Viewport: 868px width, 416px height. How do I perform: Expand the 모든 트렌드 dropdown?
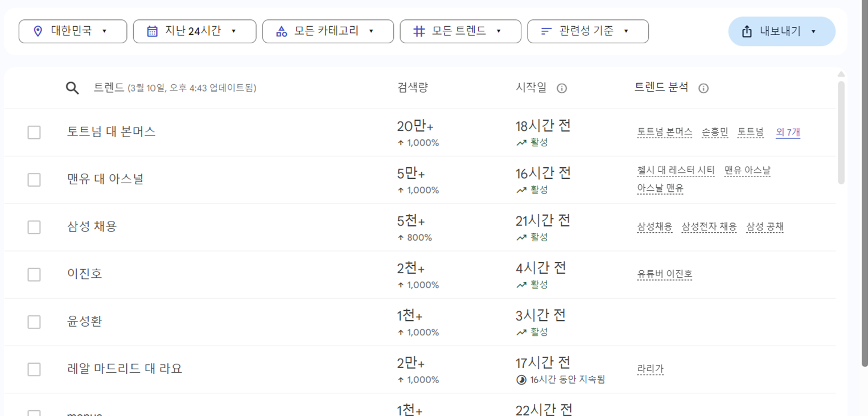[460, 31]
